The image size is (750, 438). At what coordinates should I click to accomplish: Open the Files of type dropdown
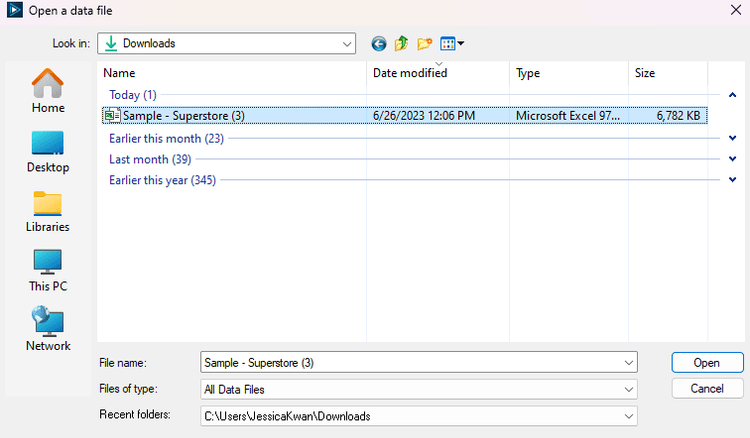628,389
